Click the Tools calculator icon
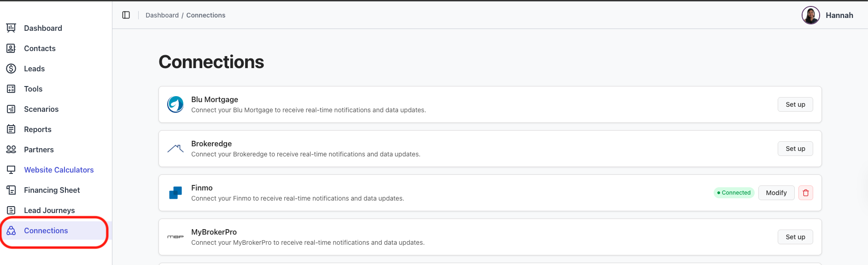Image resolution: width=868 pixels, height=265 pixels. pyautogui.click(x=11, y=89)
